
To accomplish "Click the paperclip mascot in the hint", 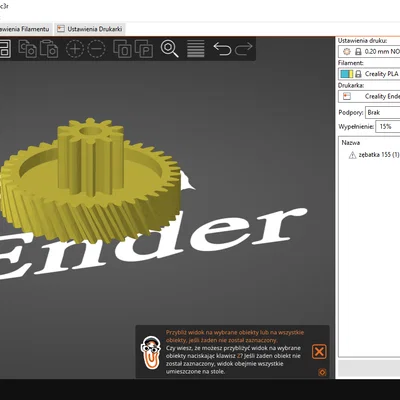I will tap(151, 352).
